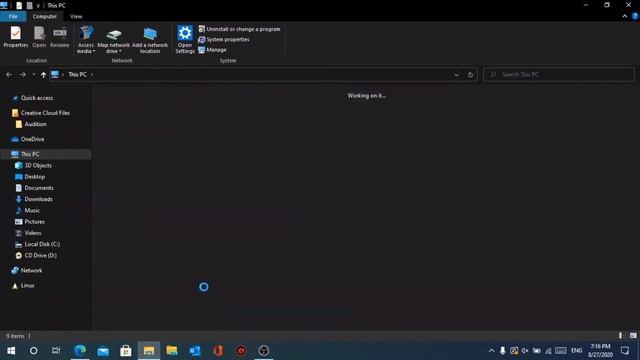Open Office app from the taskbar
The image size is (640, 360).
(218, 351)
